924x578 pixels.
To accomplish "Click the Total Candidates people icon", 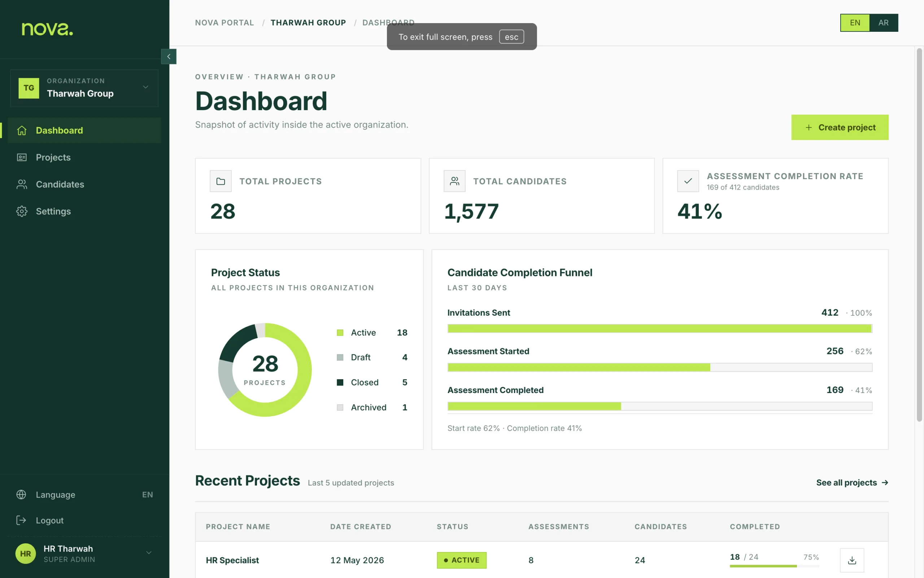I will click(454, 181).
